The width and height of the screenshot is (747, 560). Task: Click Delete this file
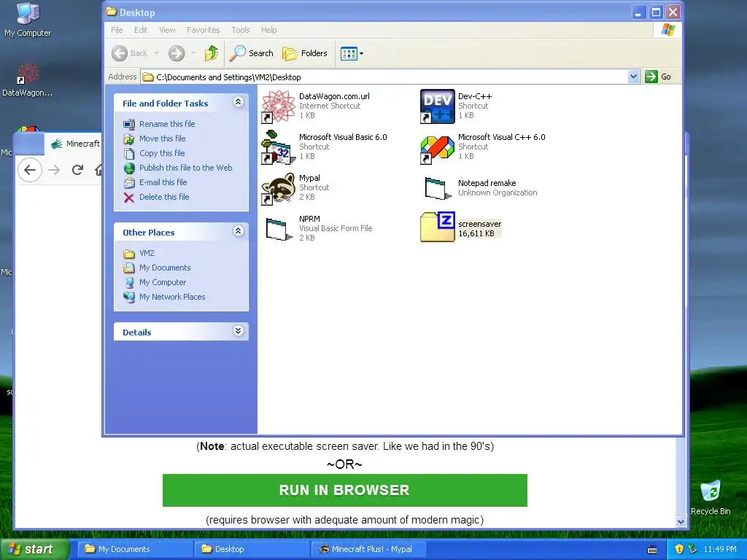164,197
